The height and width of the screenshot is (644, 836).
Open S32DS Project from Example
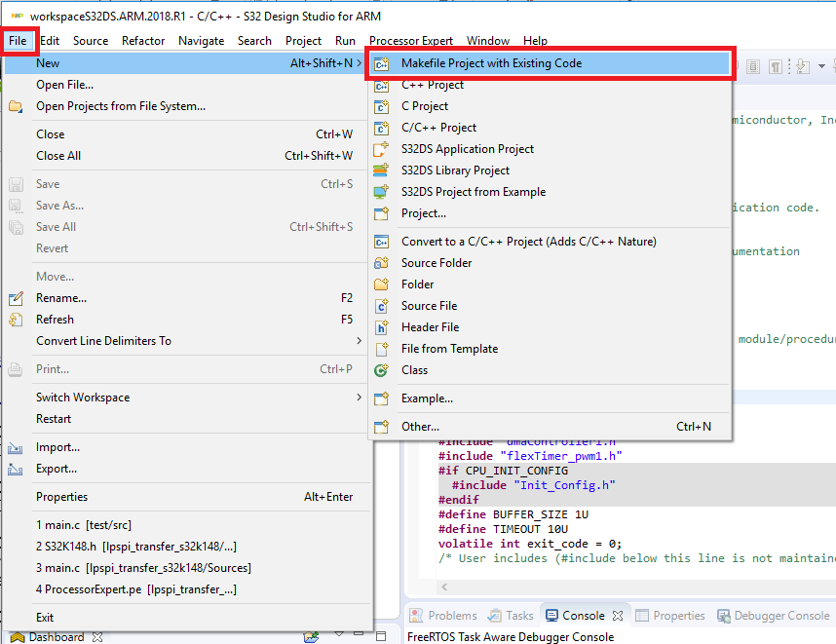[551, 191]
